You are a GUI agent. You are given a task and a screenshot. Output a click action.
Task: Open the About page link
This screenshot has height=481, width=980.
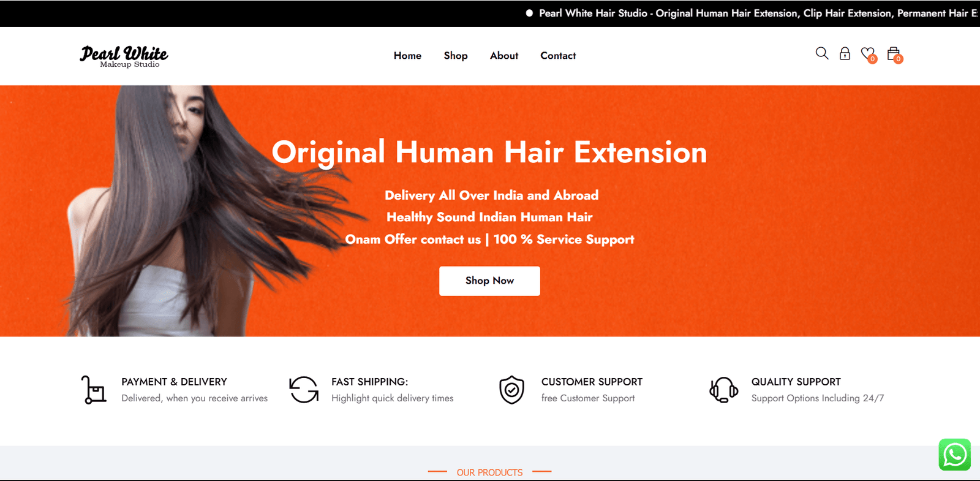tap(504, 56)
